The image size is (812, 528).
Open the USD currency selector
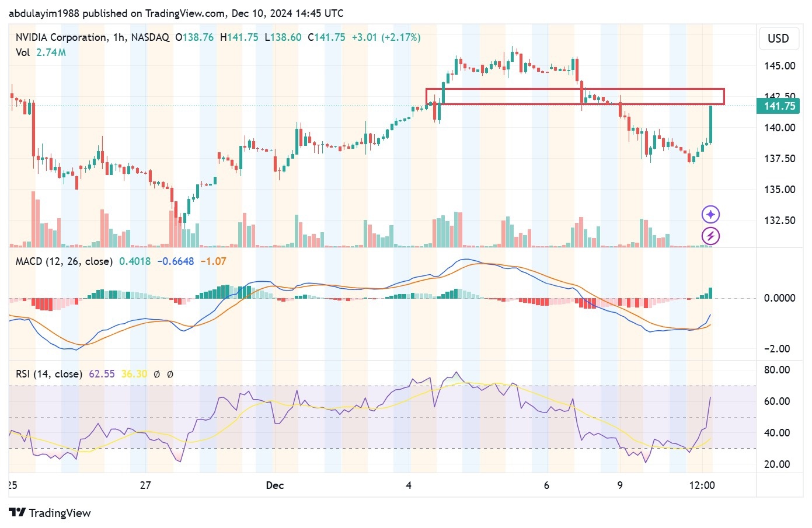point(778,39)
